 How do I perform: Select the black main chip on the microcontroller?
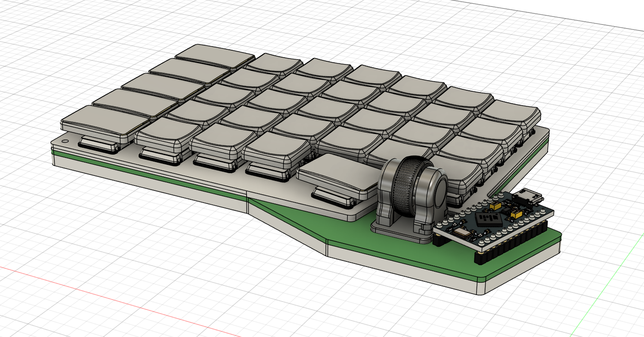(488, 218)
